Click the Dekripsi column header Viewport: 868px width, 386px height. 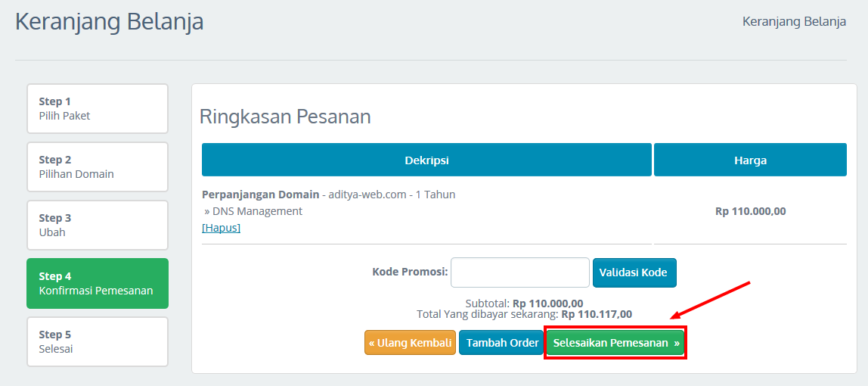click(426, 160)
